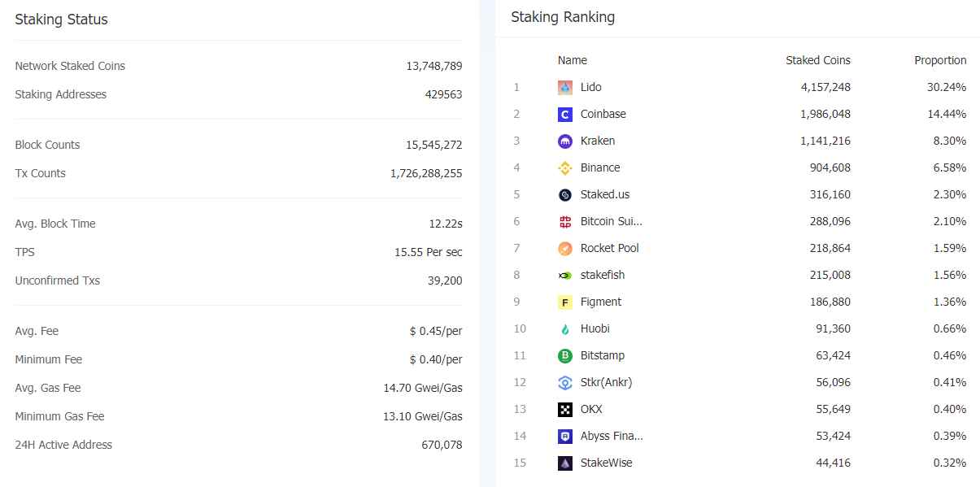Select Coinbase proportion 14.44%
Viewport: 980px width, 487px height.
coord(947,114)
